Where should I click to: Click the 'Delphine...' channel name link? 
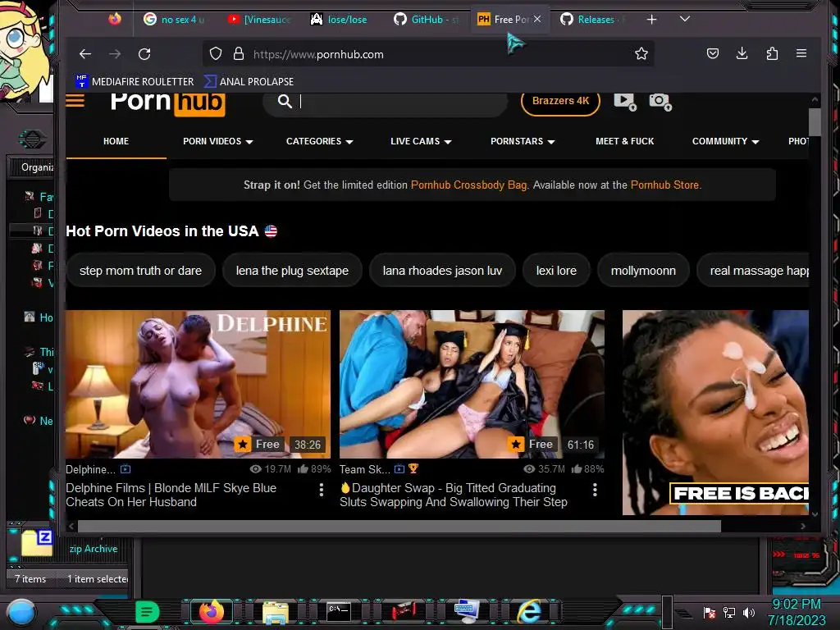(90, 469)
